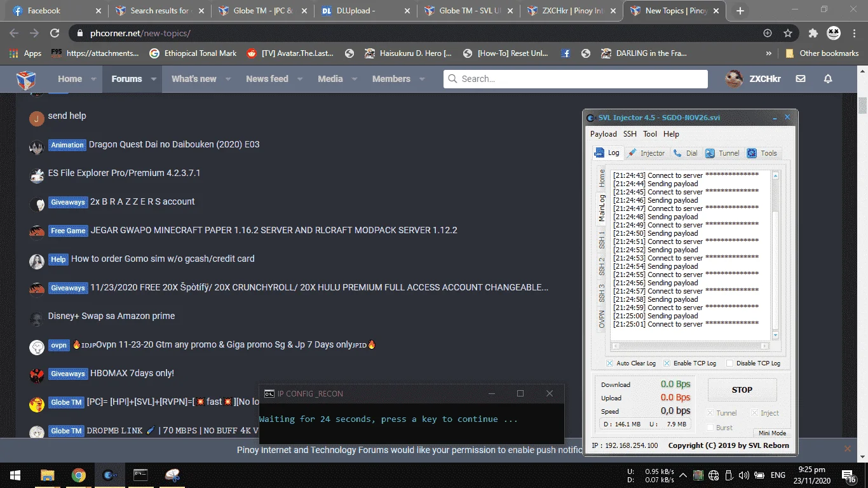
Task: Bookmark this page with star icon
Action: [788, 33]
